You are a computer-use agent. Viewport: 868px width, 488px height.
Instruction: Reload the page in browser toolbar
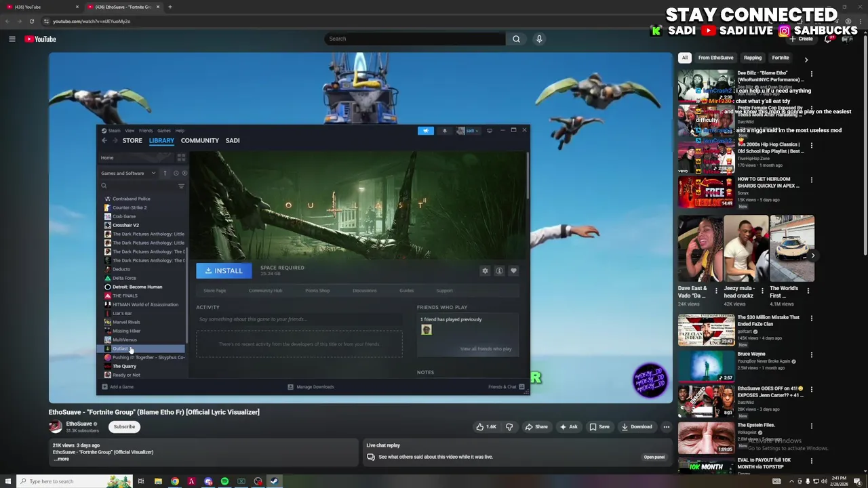[x=31, y=21]
